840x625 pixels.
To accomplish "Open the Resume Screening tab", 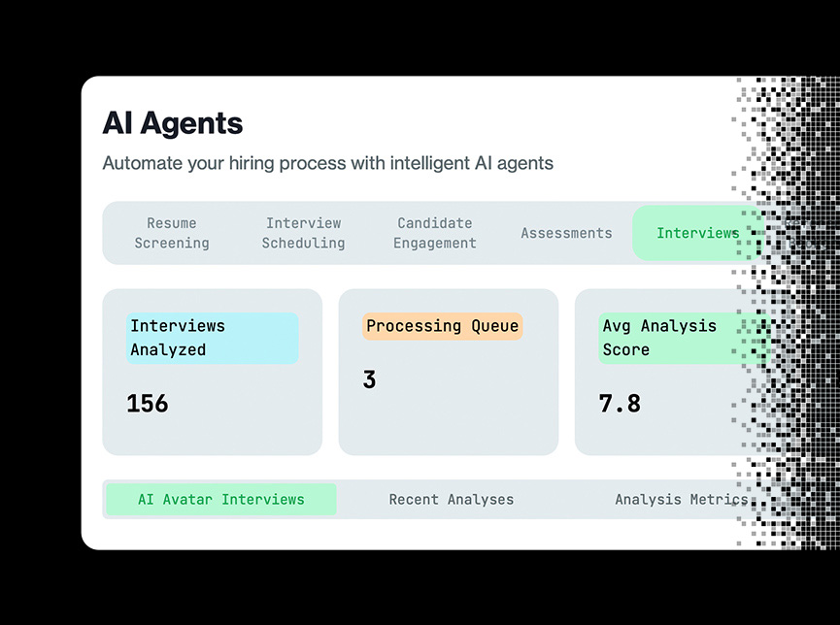I will [x=172, y=233].
